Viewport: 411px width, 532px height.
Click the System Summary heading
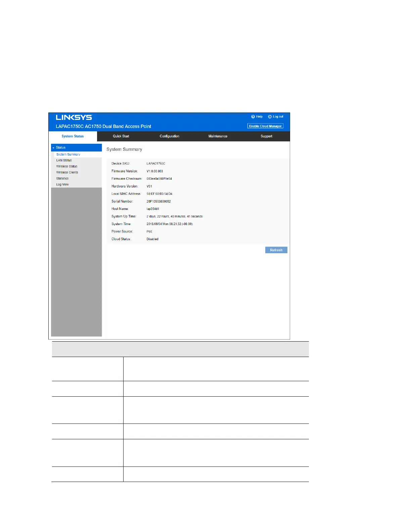(124, 149)
